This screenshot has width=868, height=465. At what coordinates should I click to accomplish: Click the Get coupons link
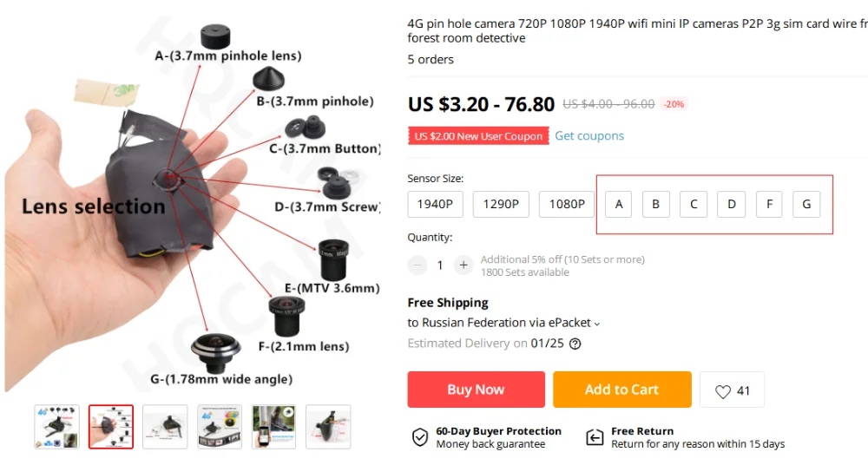pyautogui.click(x=589, y=135)
